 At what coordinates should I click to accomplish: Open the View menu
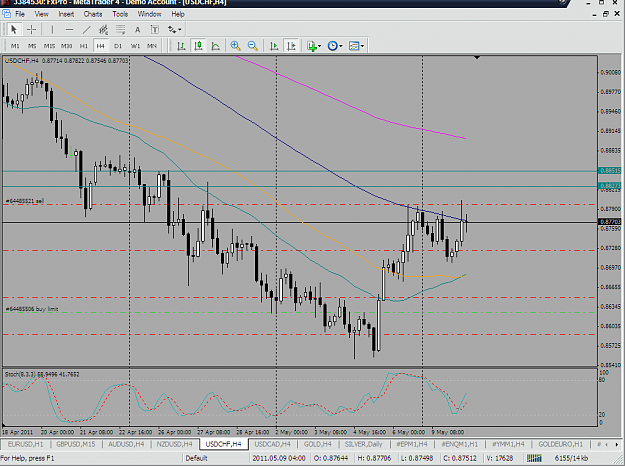pos(41,14)
